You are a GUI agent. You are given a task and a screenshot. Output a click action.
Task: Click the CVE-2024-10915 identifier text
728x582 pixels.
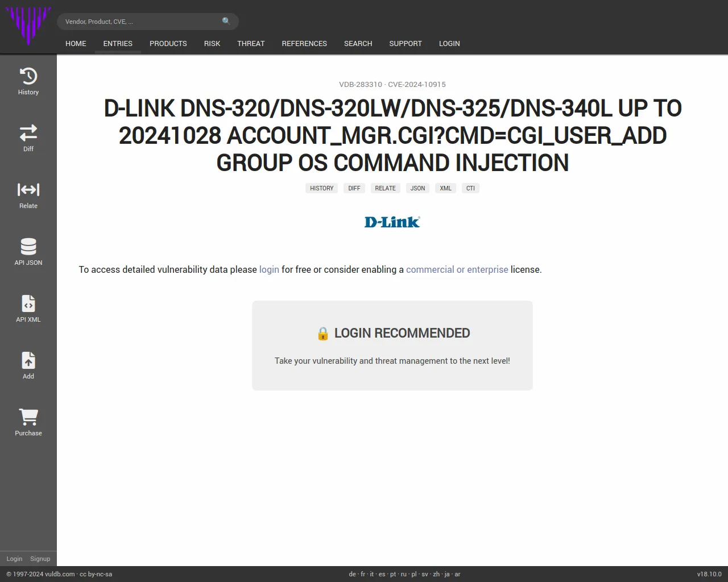417,84
